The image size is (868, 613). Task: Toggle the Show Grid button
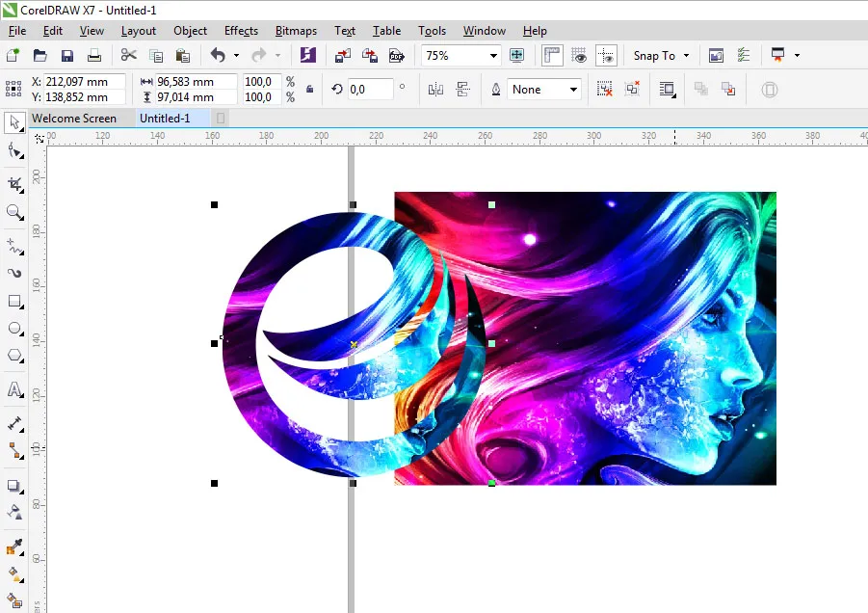coord(579,56)
